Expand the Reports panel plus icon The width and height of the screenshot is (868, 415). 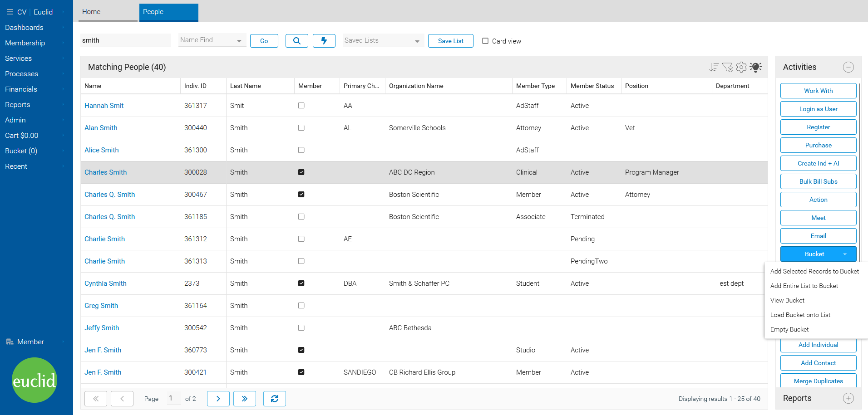click(848, 398)
